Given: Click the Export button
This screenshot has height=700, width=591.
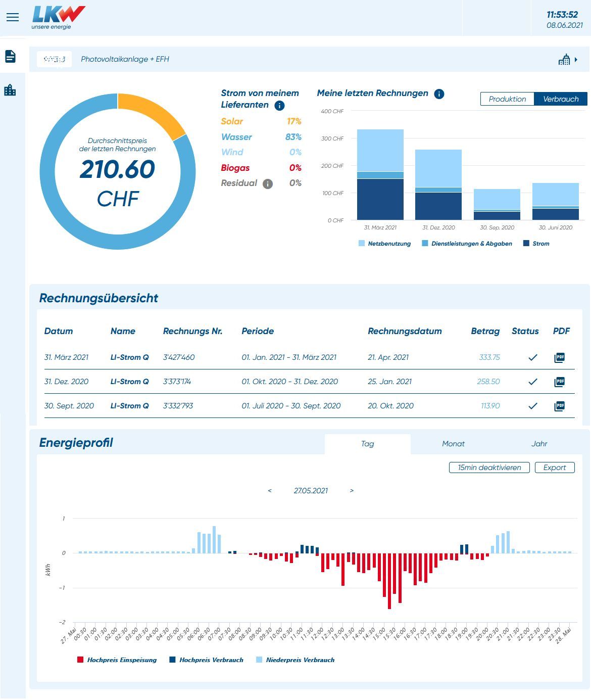Looking at the screenshot, I should pyautogui.click(x=554, y=468).
